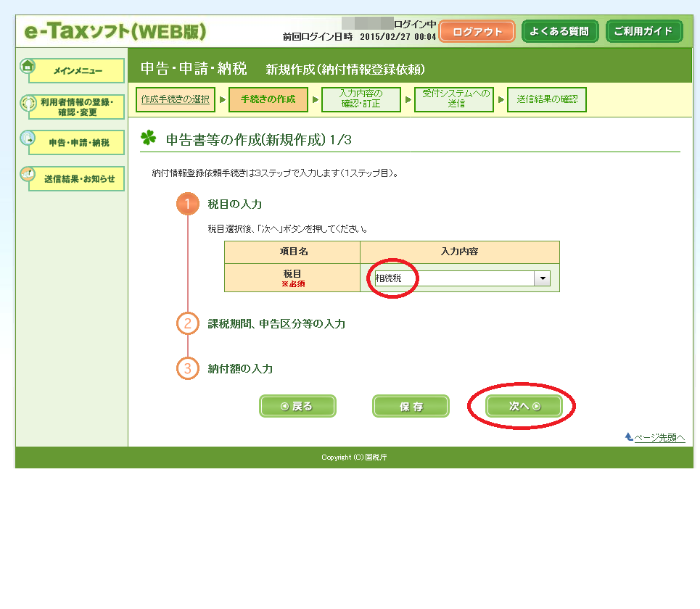700x609 pixels.
Task: Open the 作成手続きの選択 step link
Action: [176, 99]
